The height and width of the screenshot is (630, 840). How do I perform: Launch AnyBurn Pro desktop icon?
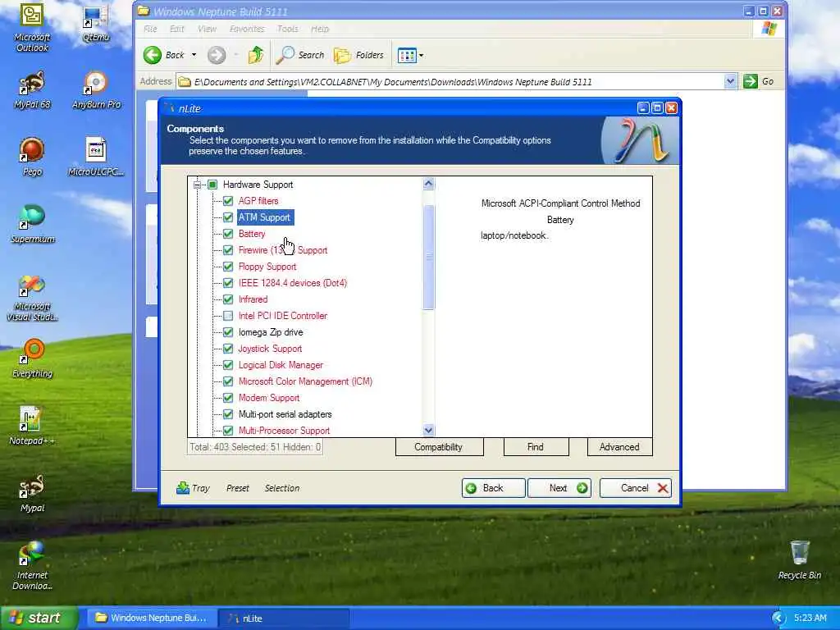coord(96,90)
